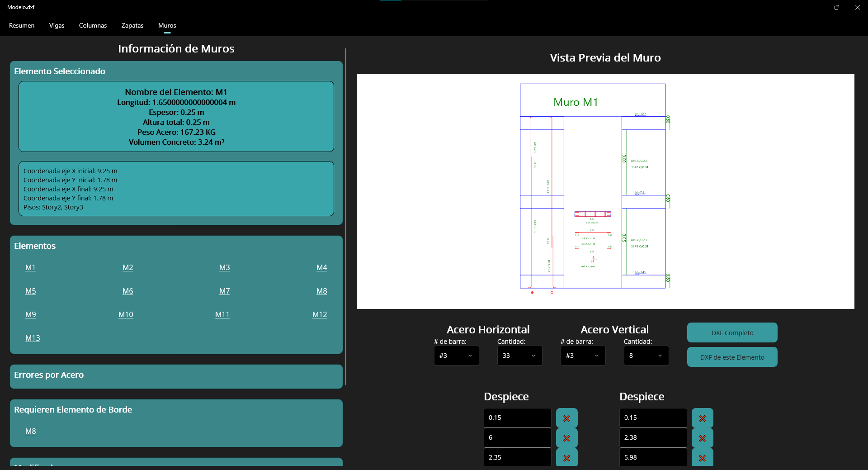Delete the 2.35 horizontal despiece entry

coord(566,457)
